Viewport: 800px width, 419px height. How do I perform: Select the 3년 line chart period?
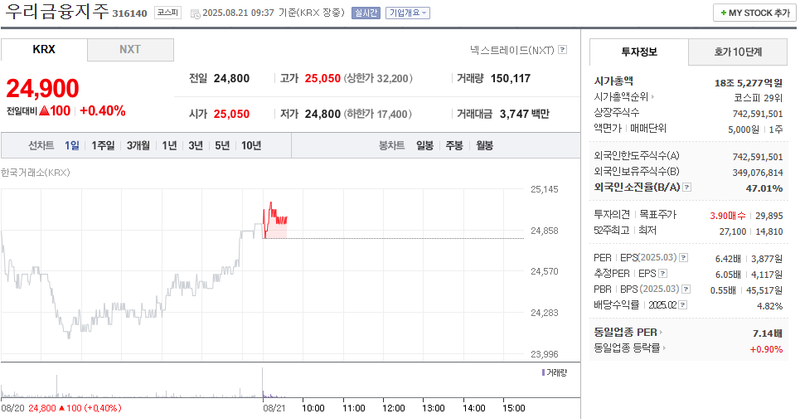coord(196,145)
